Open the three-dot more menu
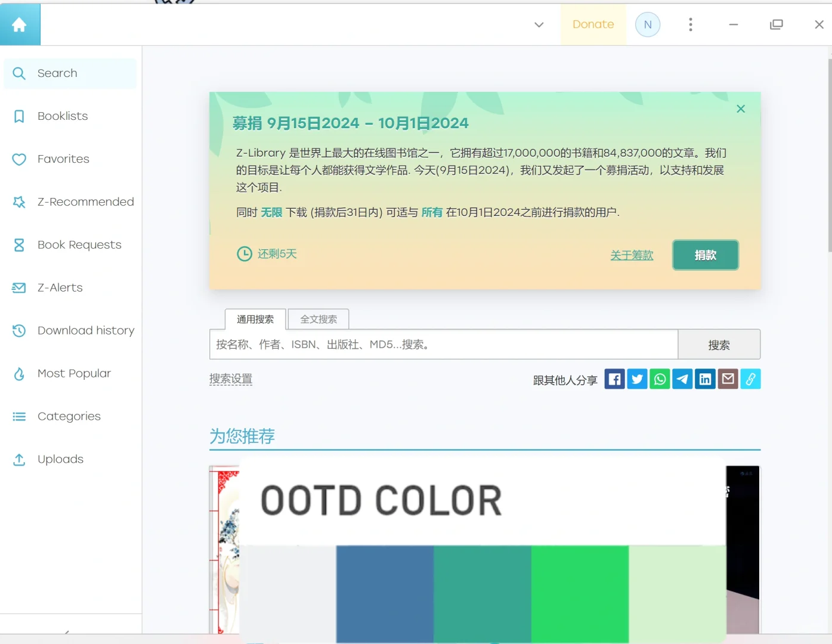 pos(691,24)
